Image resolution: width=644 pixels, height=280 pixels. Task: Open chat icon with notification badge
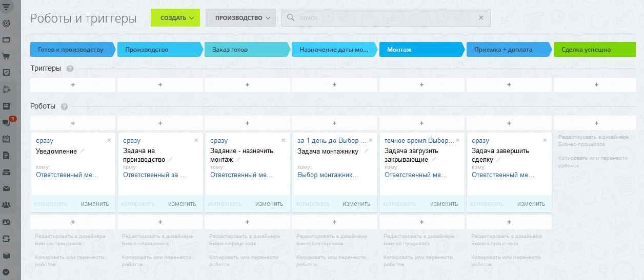tap(7, 122)
